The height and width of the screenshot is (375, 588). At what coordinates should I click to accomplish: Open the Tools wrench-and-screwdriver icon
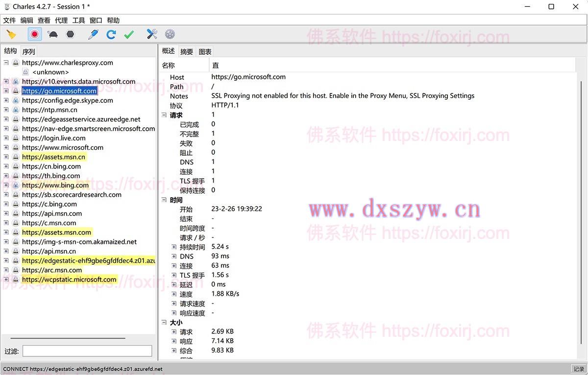coord(152,34)
